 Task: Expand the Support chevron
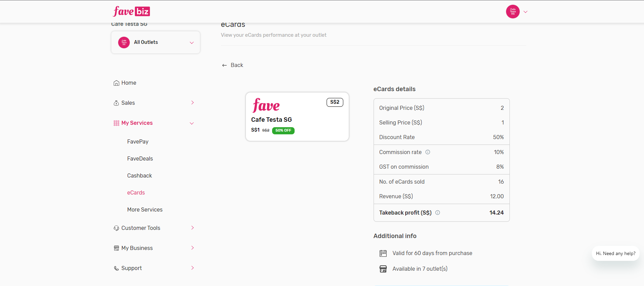pos(192,268)
